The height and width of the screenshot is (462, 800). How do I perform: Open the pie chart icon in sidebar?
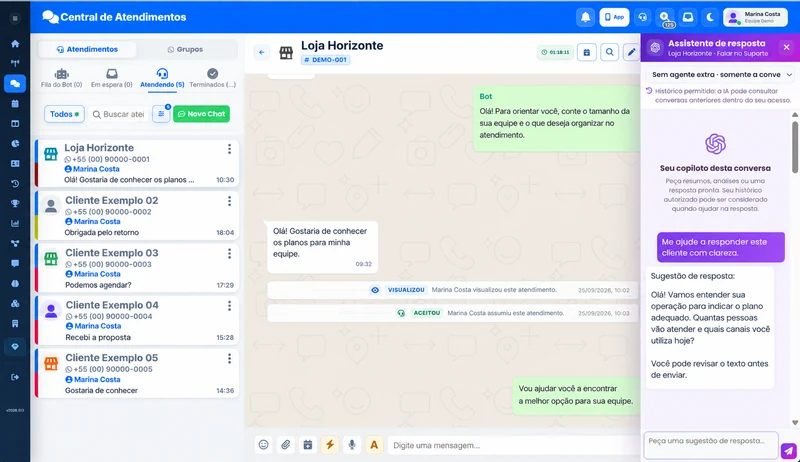15,143
